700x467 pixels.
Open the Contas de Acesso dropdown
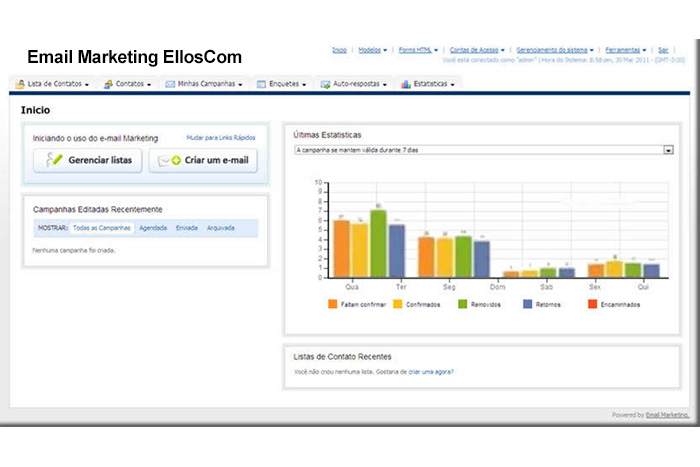point(476,49)
